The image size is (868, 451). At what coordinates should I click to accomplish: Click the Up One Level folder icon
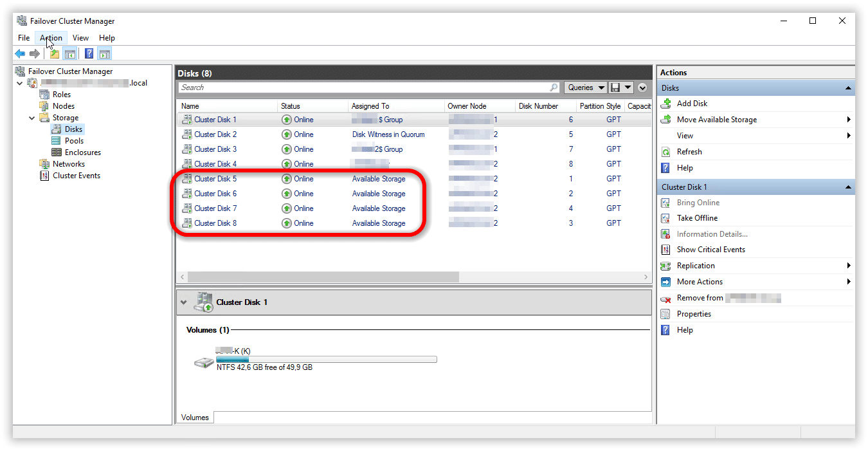tap(55, 54)
